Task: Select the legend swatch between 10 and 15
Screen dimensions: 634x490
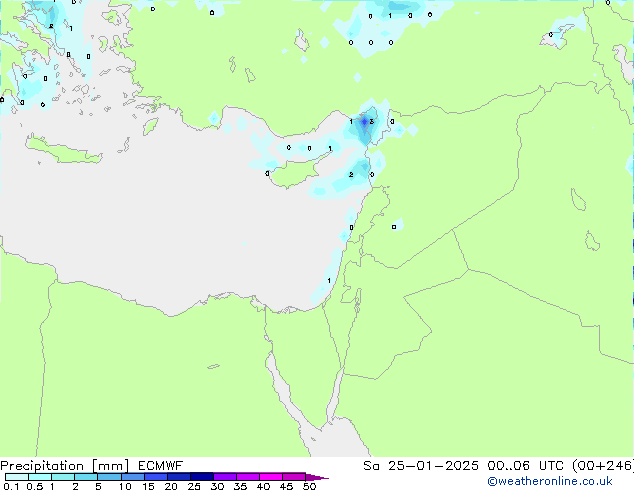Action: pos(133,477)
